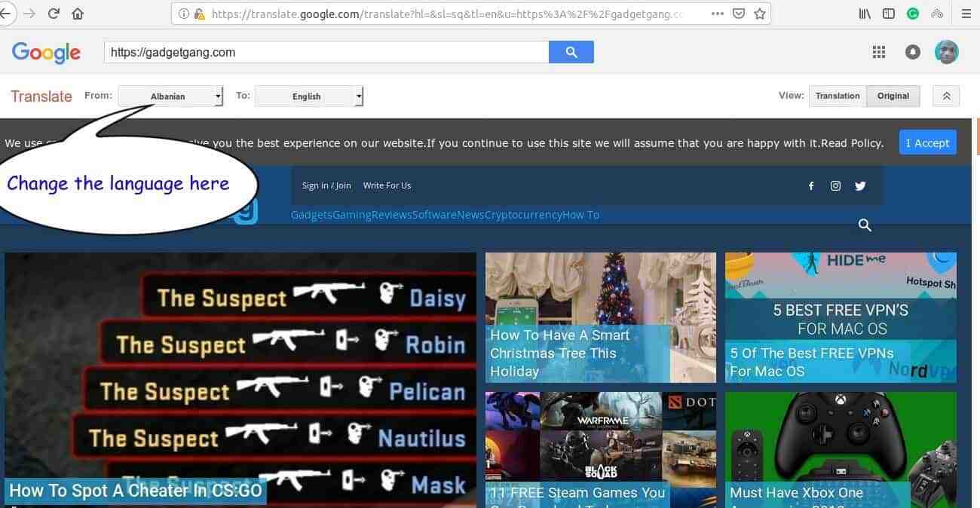This screenshot has width=980, height=508.
Task: Click the Google logo
Action: click(x=46, y=52)
